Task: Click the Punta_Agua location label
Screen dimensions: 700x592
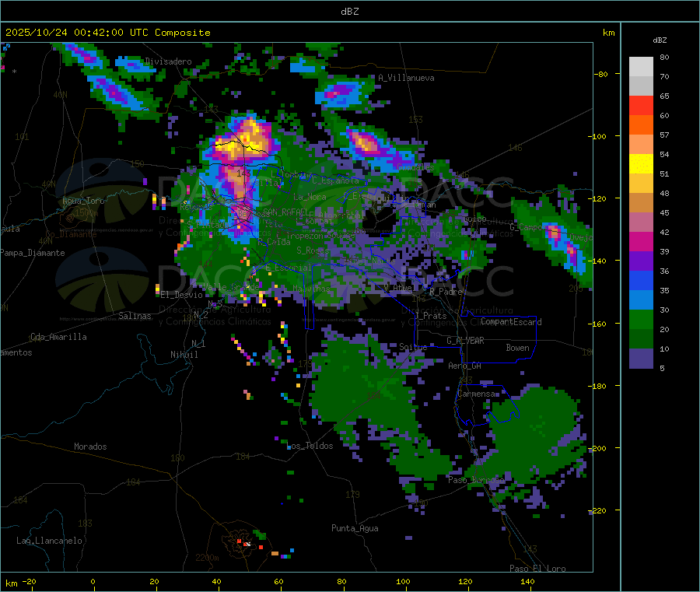Action: (355, 528)
